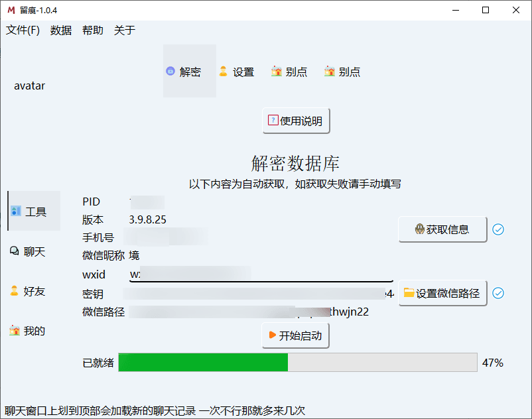Select the 工具 tools icon in sidebar
This screenshot has width=532, height=419.
17,211
